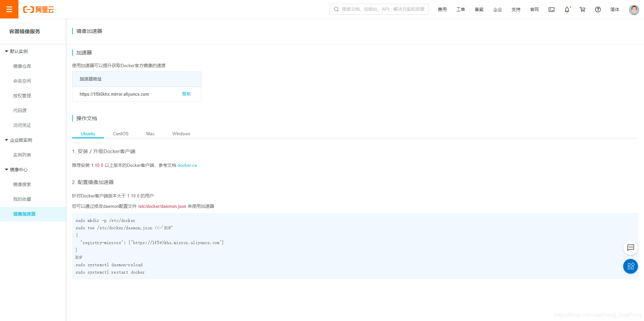Click the 'sudo systemctl daemon-reload' code line
This screenshot has height=321, width=644.
coord(109,265)
